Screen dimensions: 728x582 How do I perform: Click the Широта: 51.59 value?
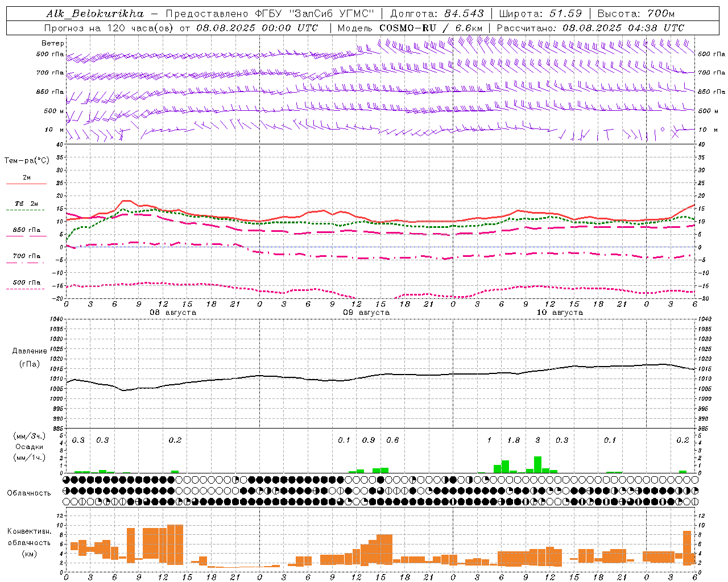coord(540,14)
